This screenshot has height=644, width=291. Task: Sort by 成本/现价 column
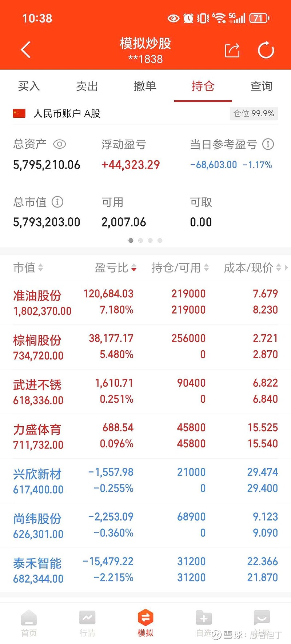[252, 268]
